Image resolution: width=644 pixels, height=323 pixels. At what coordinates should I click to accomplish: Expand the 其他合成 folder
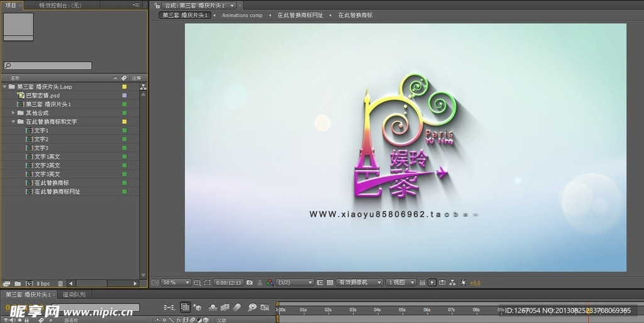(13, 112)
